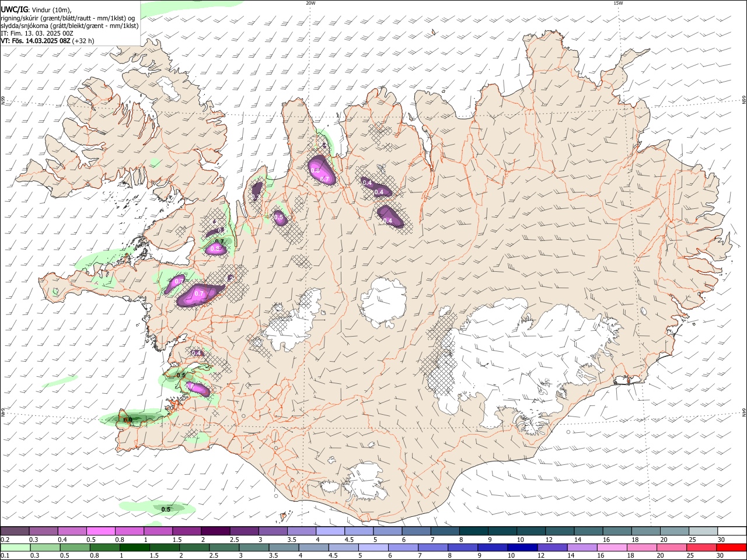This screenshot has height=560, width=747.
Task: Click the '20W' longitude label
Action: click(x=310, y=3)
